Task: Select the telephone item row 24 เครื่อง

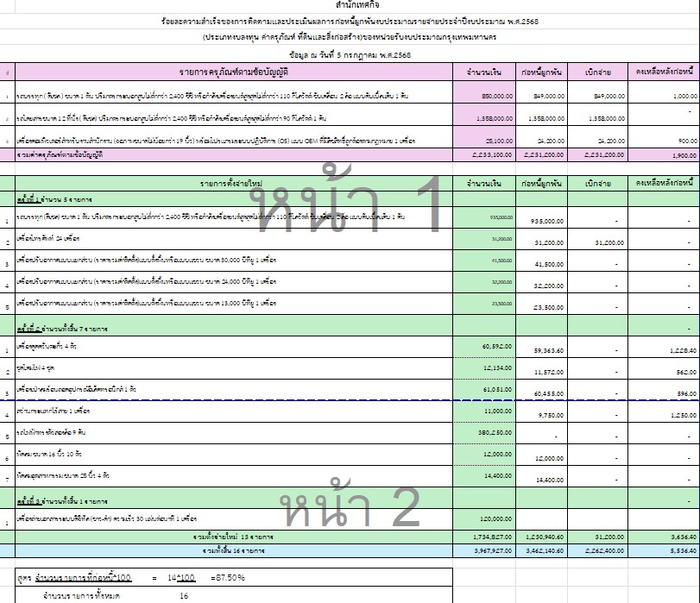Action: 234,239
